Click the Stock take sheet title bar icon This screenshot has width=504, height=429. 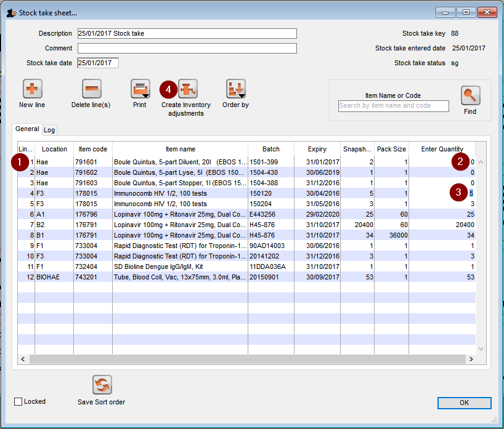[x=10, y=12]
